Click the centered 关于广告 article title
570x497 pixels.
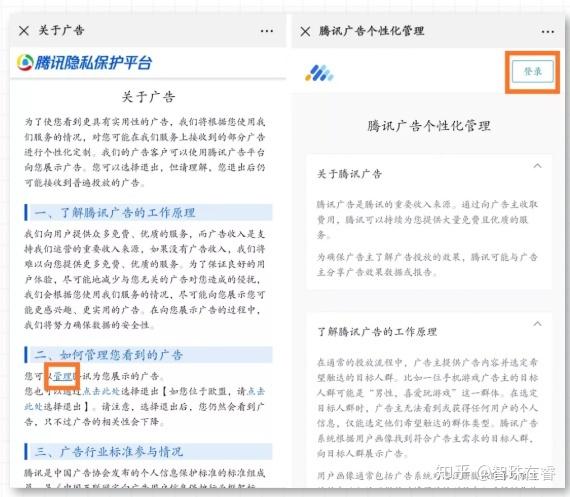point(148,97)
